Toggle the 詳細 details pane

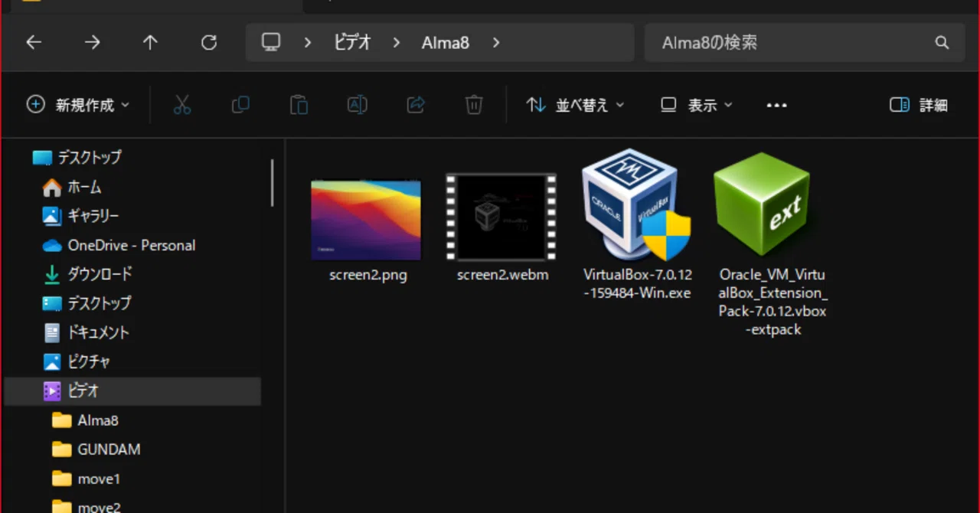click(x=919, y=105)
